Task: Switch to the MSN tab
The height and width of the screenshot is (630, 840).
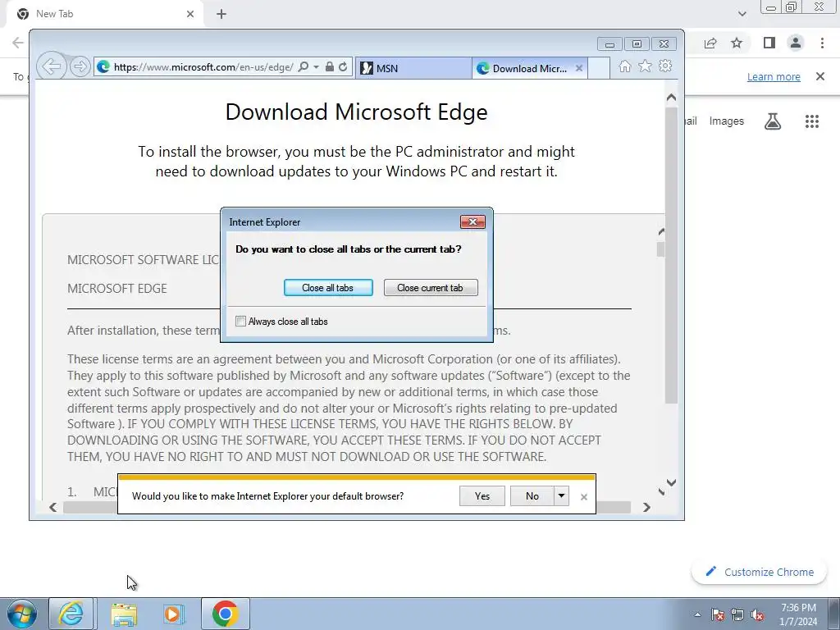Action: 413,68
